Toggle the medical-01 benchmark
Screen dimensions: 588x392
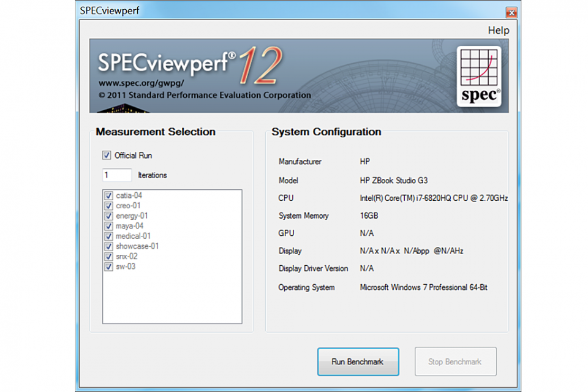pos(108,236)
